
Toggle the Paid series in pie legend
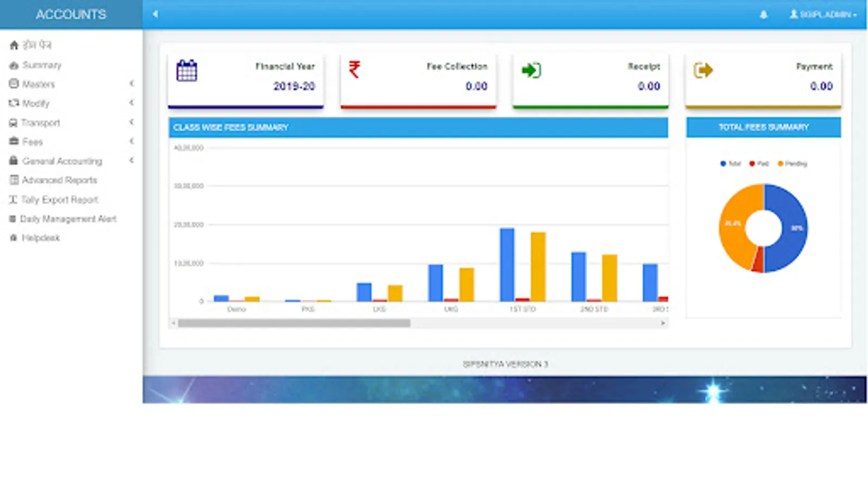[x=759, y=164]
